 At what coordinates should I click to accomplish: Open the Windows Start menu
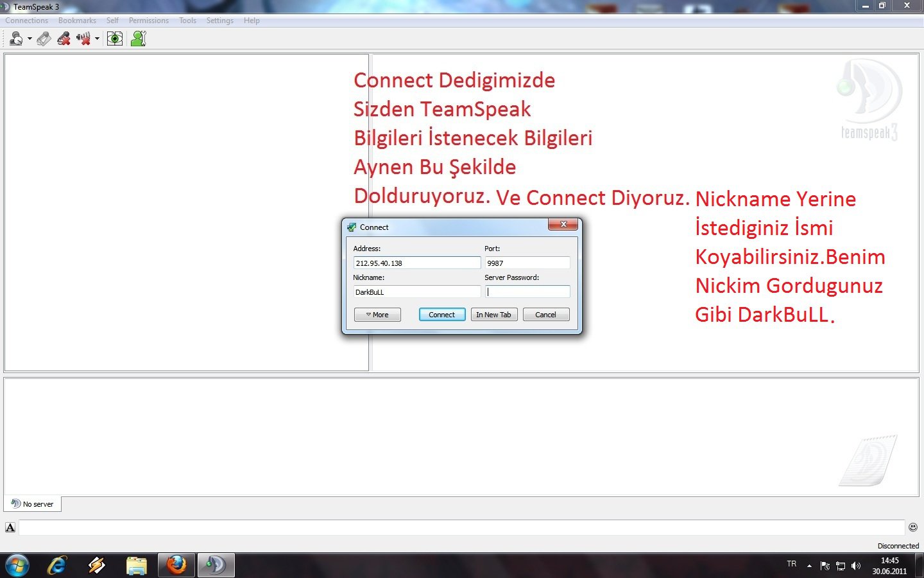tap(17, 566)
